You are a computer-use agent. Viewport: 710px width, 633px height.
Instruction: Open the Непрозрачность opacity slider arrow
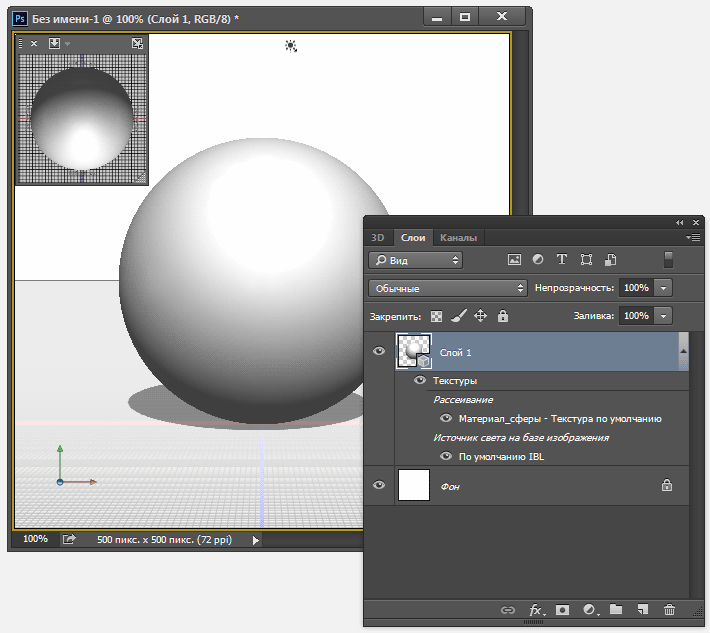pos(664,288)
